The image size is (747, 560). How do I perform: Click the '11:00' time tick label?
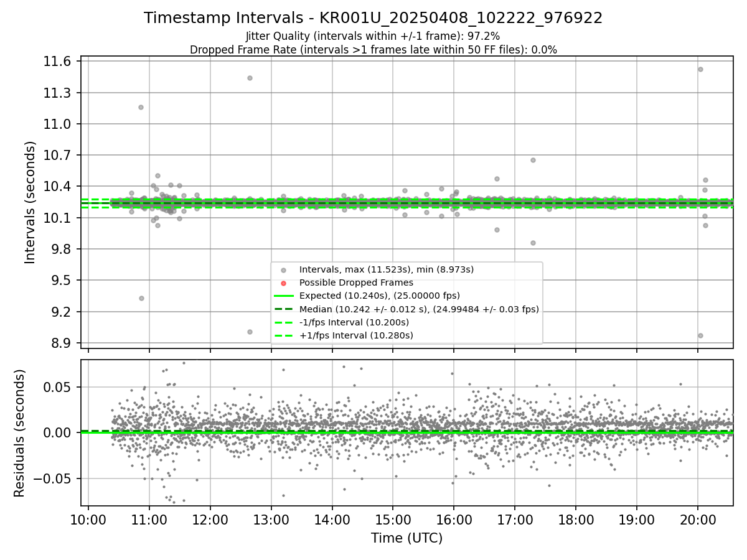pos(149,519)
